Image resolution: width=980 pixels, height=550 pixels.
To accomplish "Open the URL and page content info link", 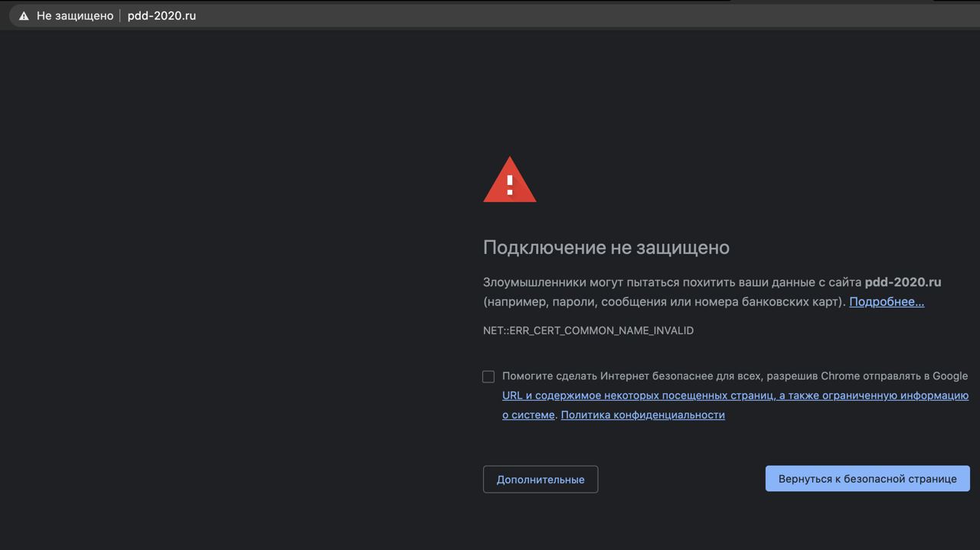I will pyautogui.click(x=735, y=405).
